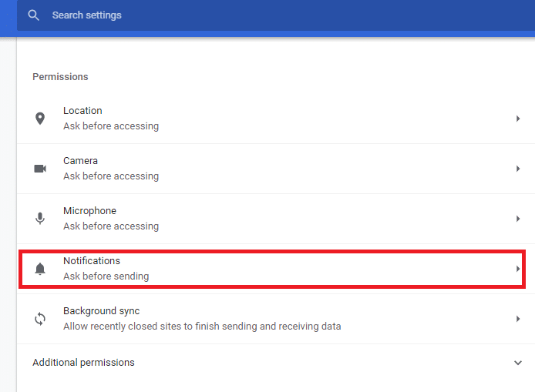The image size is (535, 392).
Task: Select the Microphone permission label
Action: pyautogui.click(x=89, y=211)
